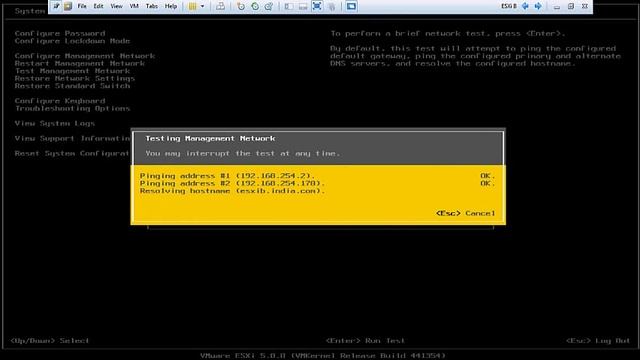Select View Support Information entry
This screenshot has height=360, width=640.
click(73, 138)
